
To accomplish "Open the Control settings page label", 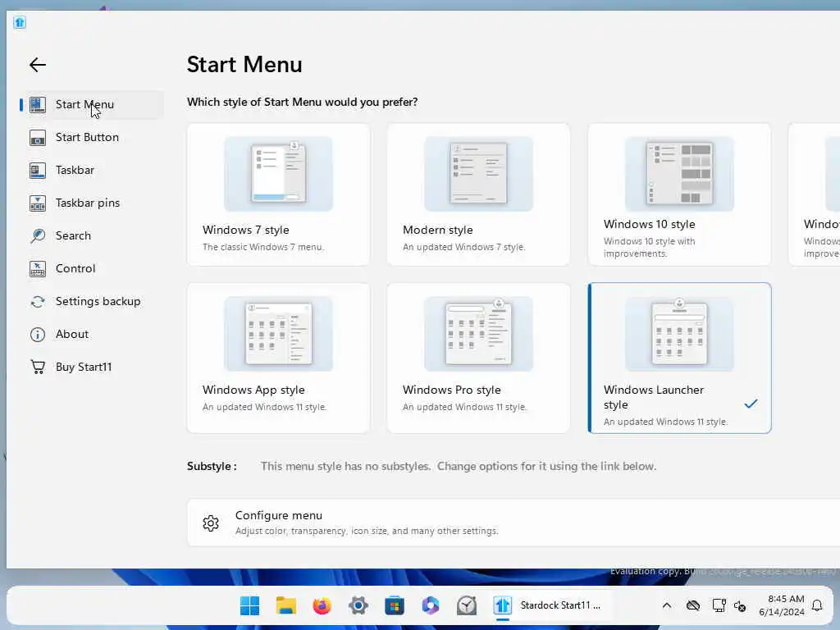I will pos(75,268).
